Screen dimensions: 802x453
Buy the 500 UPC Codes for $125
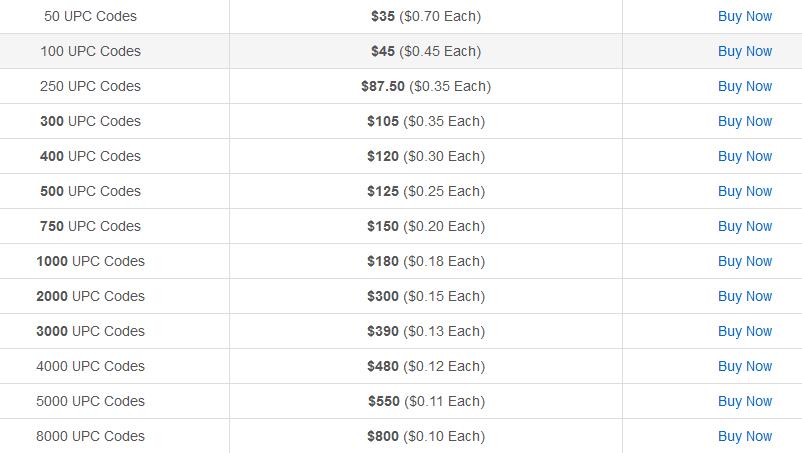coord(745,191)
